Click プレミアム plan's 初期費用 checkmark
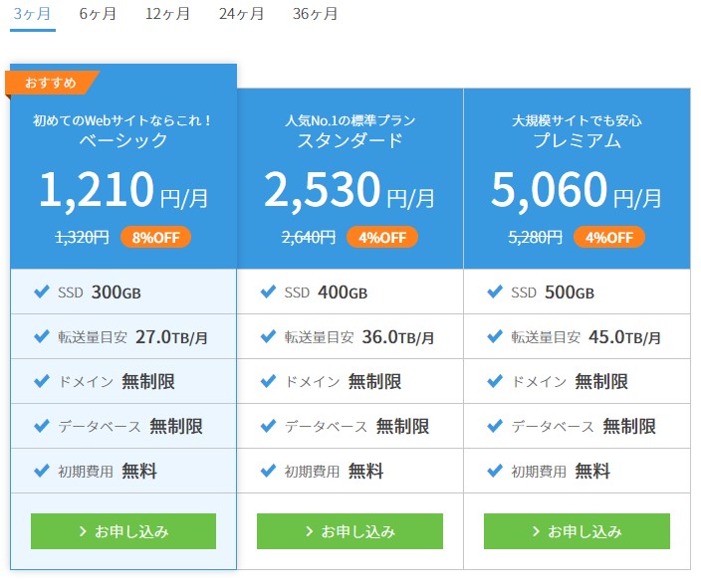 [x=495, y=471]
